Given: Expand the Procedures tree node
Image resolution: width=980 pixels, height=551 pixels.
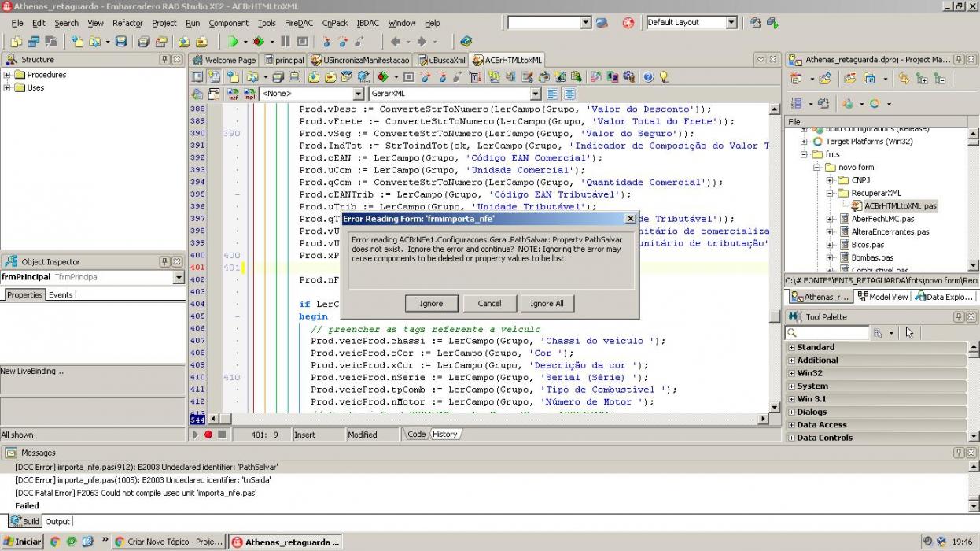Looking at the screenshot, I should [x=7, y=75].
